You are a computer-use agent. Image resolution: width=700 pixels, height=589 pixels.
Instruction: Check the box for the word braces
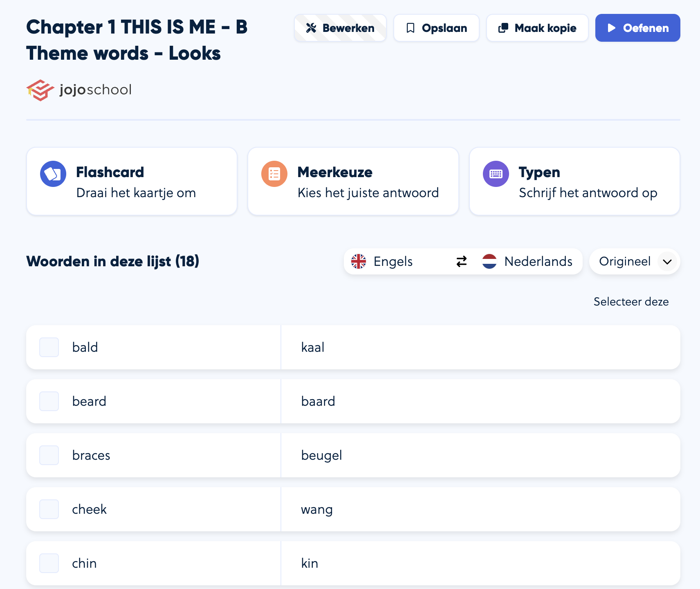point(49,455)
